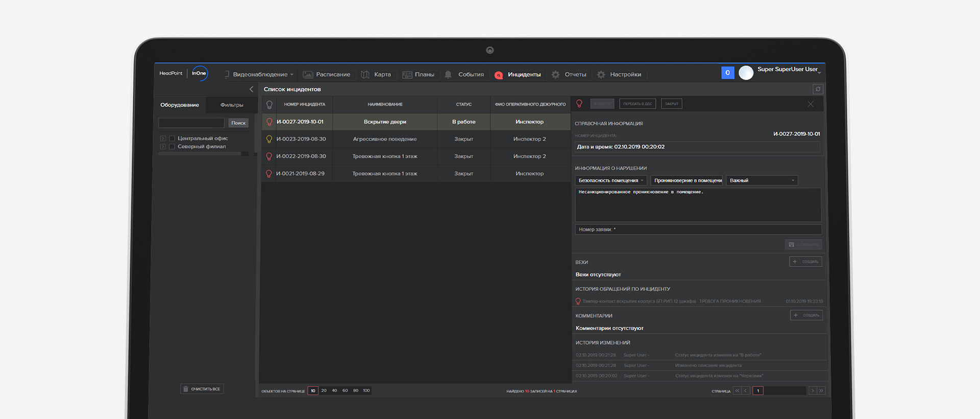Close the incident details panel
Screen dimensions: 980x419
pos(811,104)
